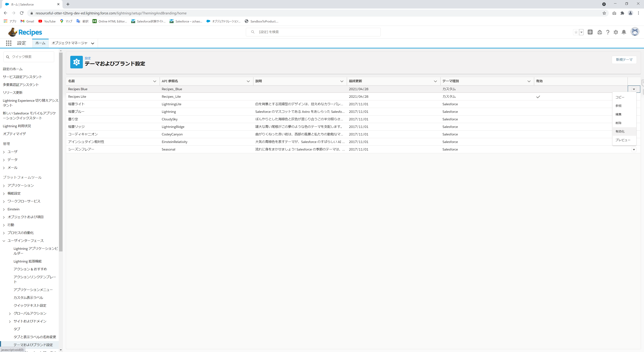
Task: Open the 名前 column header menu
Action: pos(155,81)
